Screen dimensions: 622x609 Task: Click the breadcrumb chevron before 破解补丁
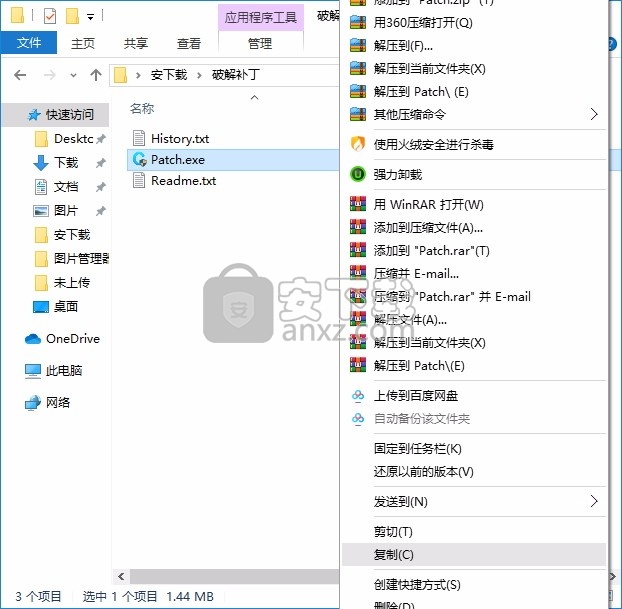click(199, 75)
